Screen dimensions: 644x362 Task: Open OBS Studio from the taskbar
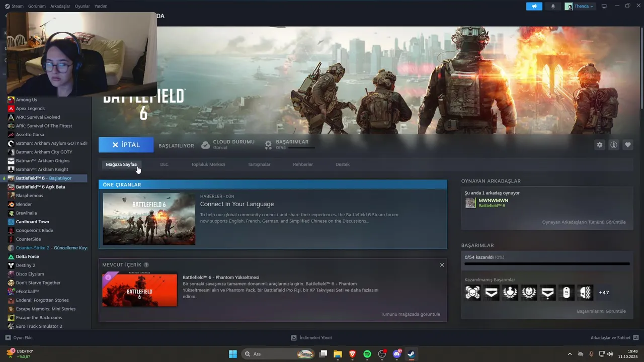(x=382, y=354)
